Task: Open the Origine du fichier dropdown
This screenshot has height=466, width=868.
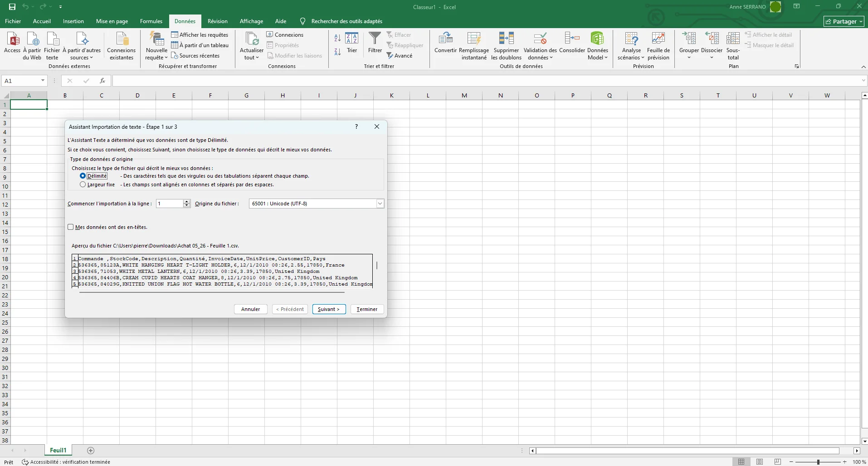Action: click(380, 204)
